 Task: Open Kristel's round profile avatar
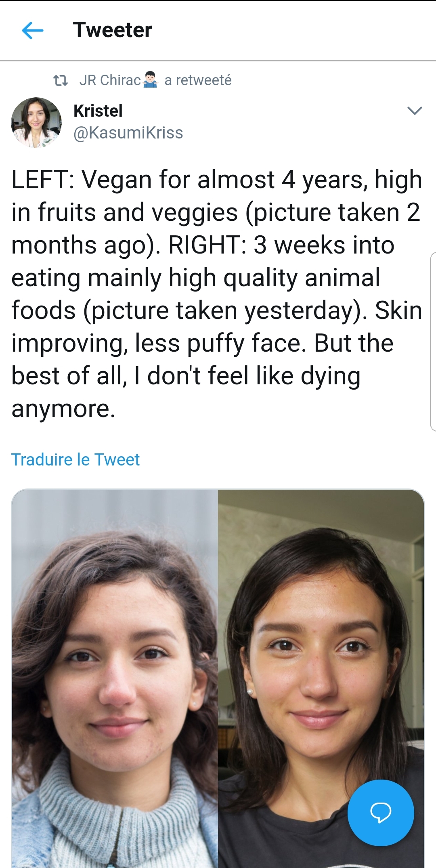(x=36, y=122)
